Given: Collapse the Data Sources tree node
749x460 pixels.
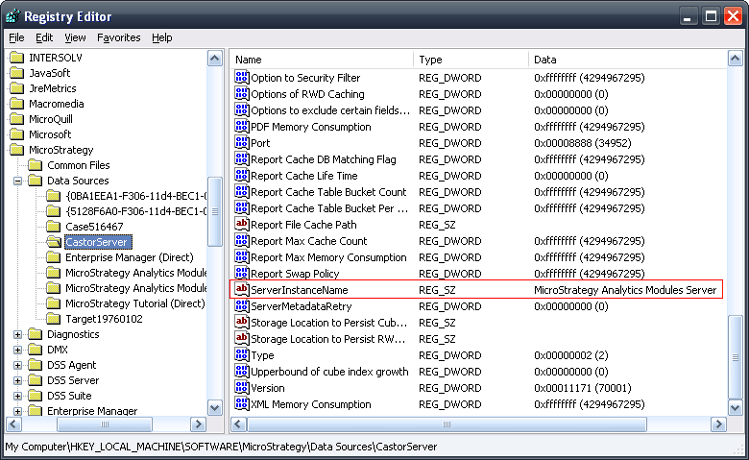Looking at the screenshot, I should pyautogui.click(x=18, y=181).
